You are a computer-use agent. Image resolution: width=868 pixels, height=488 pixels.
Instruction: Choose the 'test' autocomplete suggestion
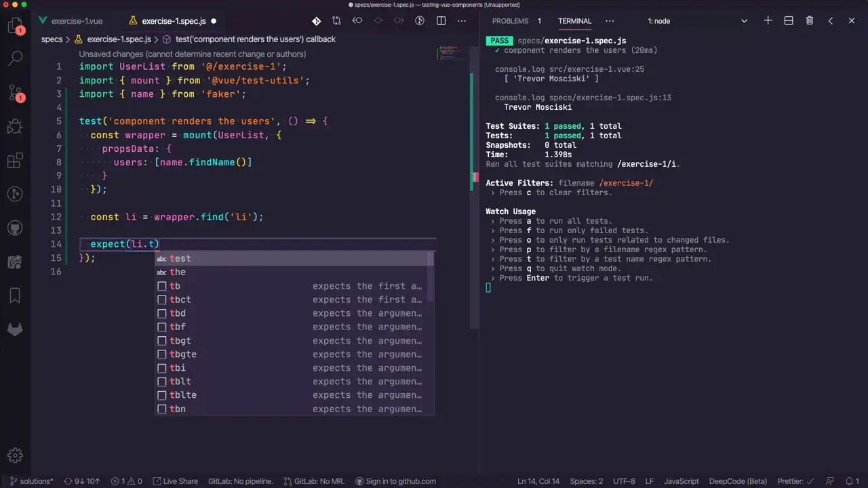[x=294, y=258]
